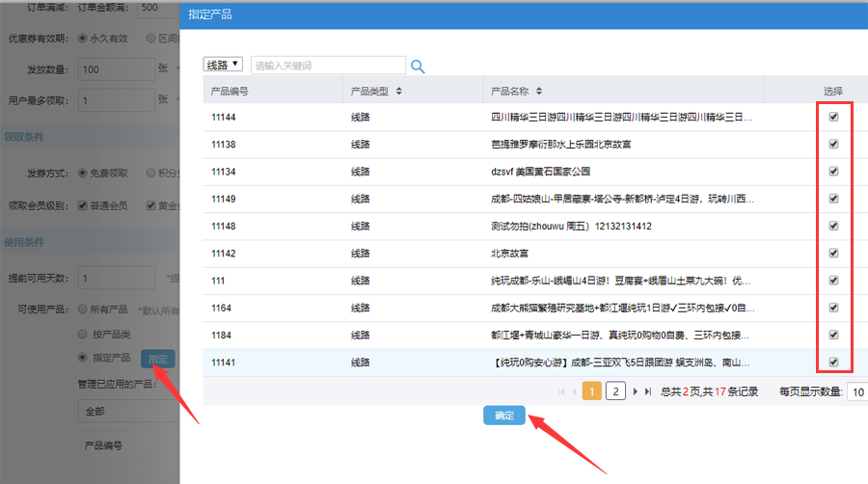
Task: Open the 每页显示数量 page size dropdown
Action: 856,392
